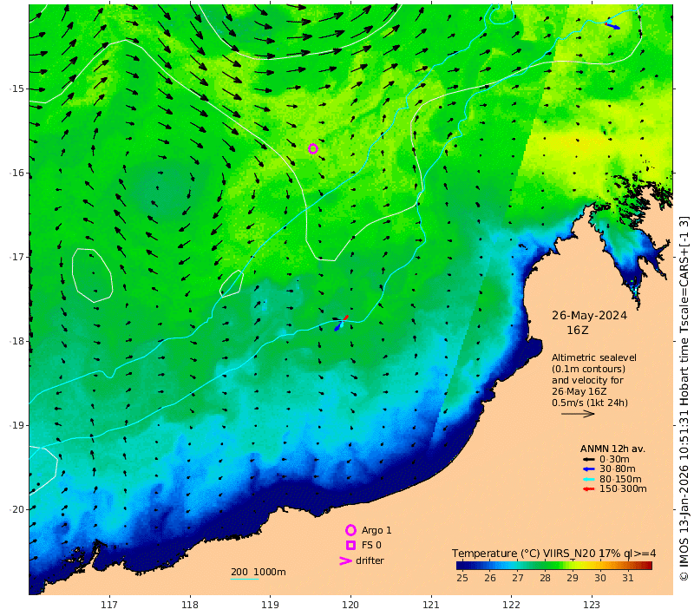Click the '80-150m' legend label
This screenshot has height=616, width=694.
[x=620, y=479]
